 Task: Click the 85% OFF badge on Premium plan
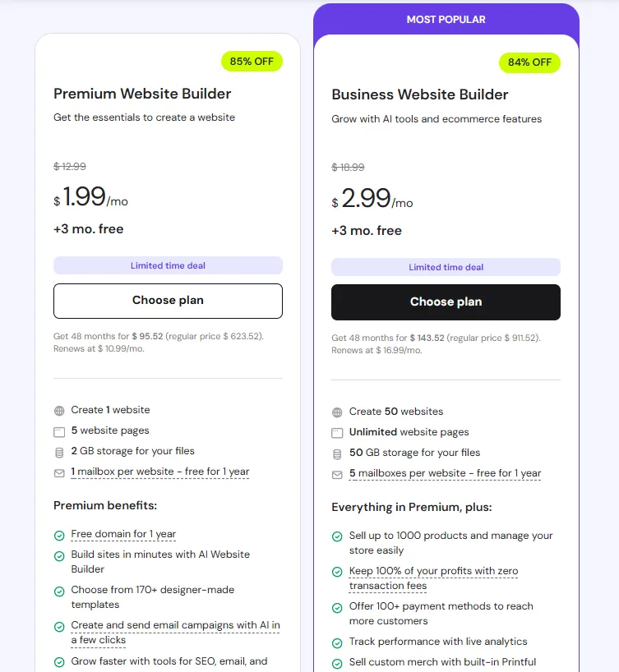252,61
